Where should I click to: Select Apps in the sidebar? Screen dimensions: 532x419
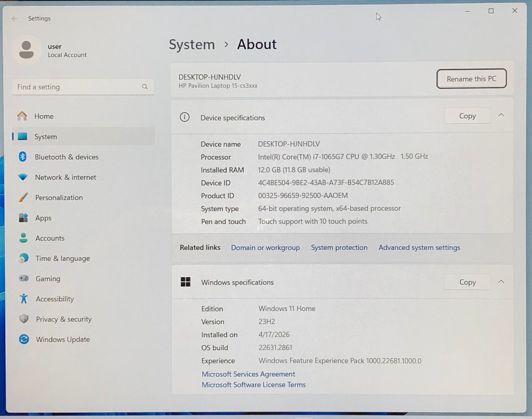(83, 218)
